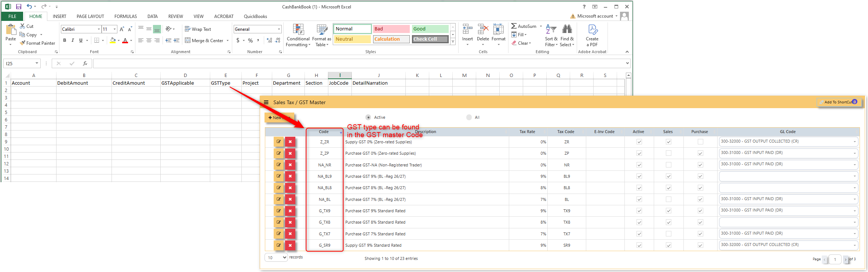Switch to the FORMULAS tab
The image size is (868, 272).
coord(125,16)
